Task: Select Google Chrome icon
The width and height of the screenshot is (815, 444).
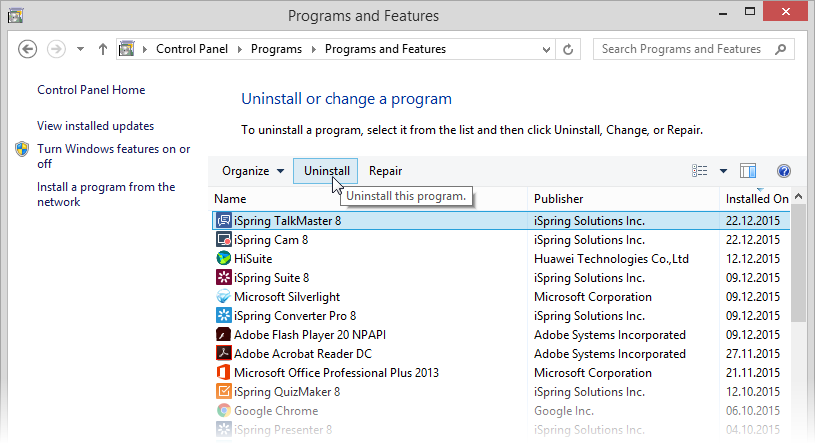Action: pos(224,410)
